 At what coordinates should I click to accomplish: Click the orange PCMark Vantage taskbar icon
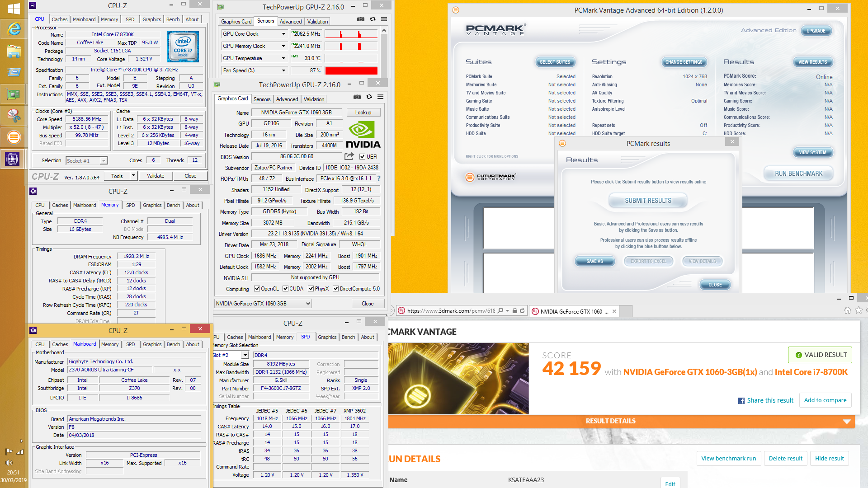[x=14, y=137]
